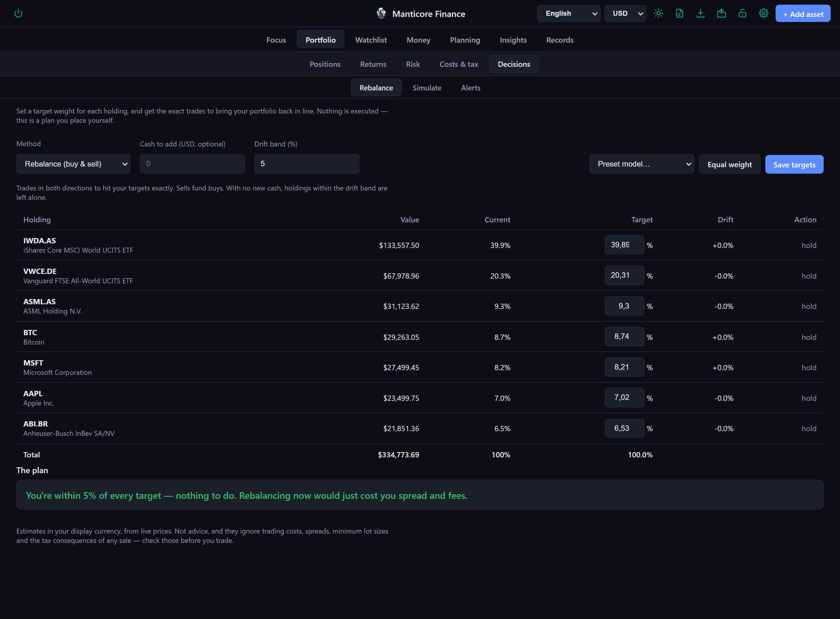Open the English language dropdown

[568, 13]
